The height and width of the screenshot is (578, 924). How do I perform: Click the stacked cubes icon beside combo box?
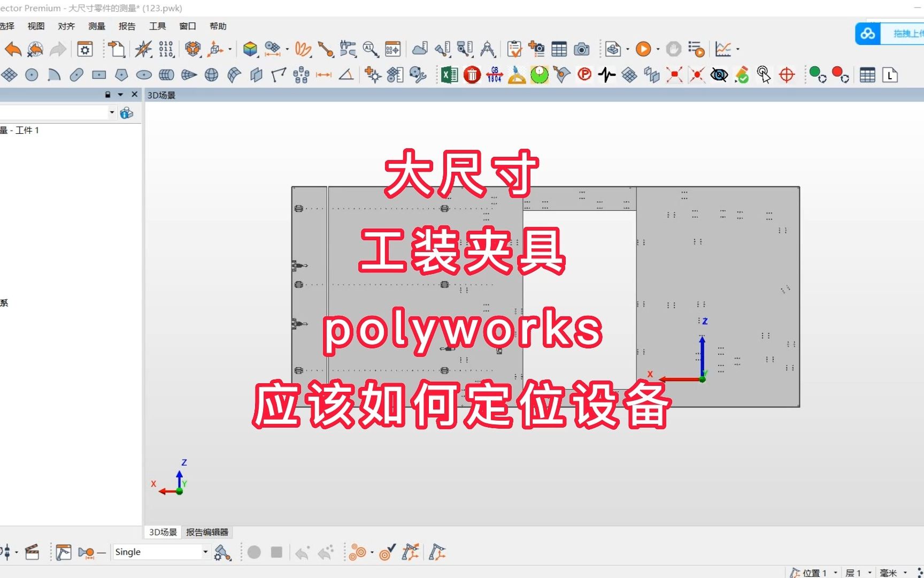(127, 113)
